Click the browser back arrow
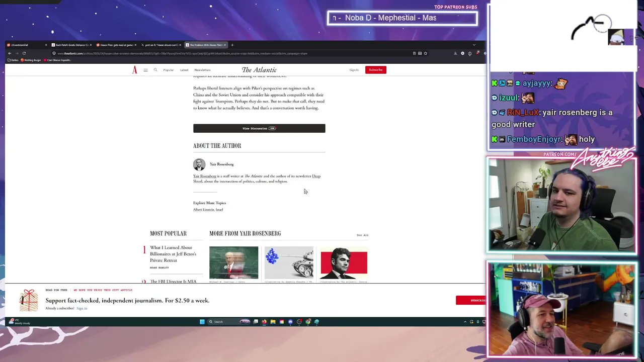The height and width of the screenshot is (362, 644). pyautogui.click(x=10, y=53)
